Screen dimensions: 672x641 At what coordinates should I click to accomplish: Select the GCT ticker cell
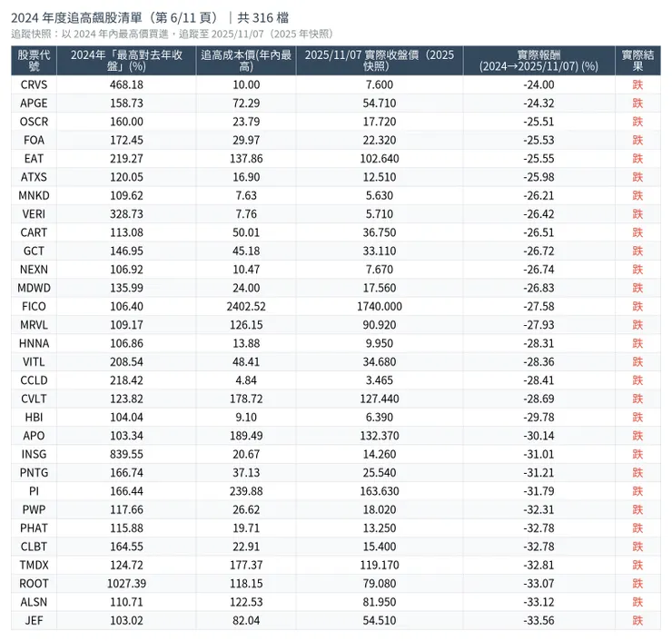[x=34, y=251]
